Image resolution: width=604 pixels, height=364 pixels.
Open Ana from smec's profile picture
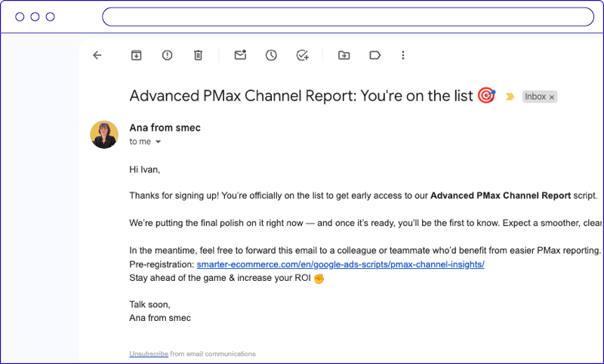(x=104, y=134)
